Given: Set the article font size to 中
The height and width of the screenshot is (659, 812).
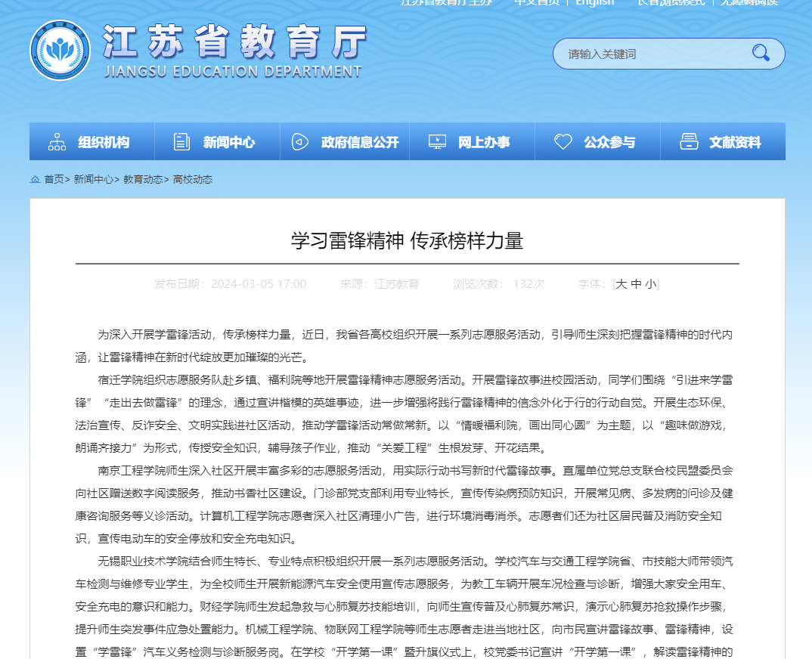Looking at the screenshot, I should tap(636, 284).
